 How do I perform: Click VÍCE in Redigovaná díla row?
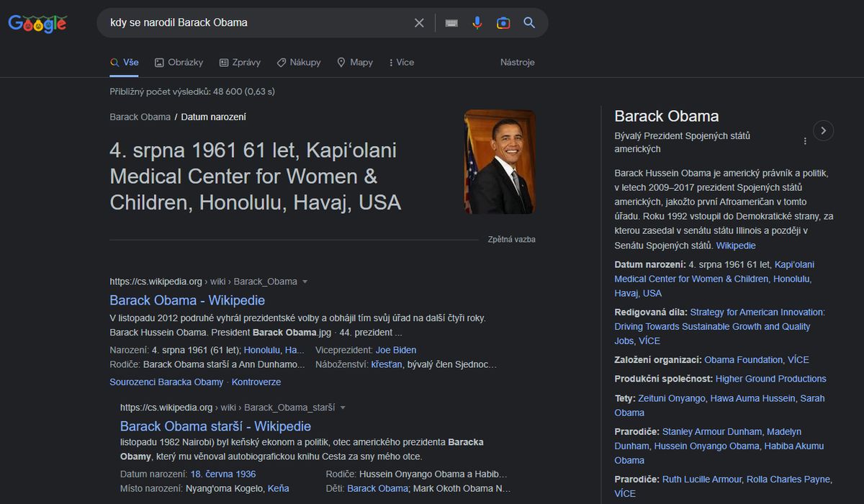(x=649, y=341)
